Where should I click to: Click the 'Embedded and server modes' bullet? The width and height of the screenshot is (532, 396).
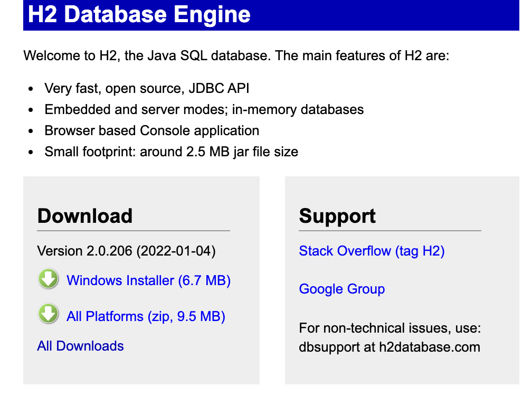(x=204, y=110)
